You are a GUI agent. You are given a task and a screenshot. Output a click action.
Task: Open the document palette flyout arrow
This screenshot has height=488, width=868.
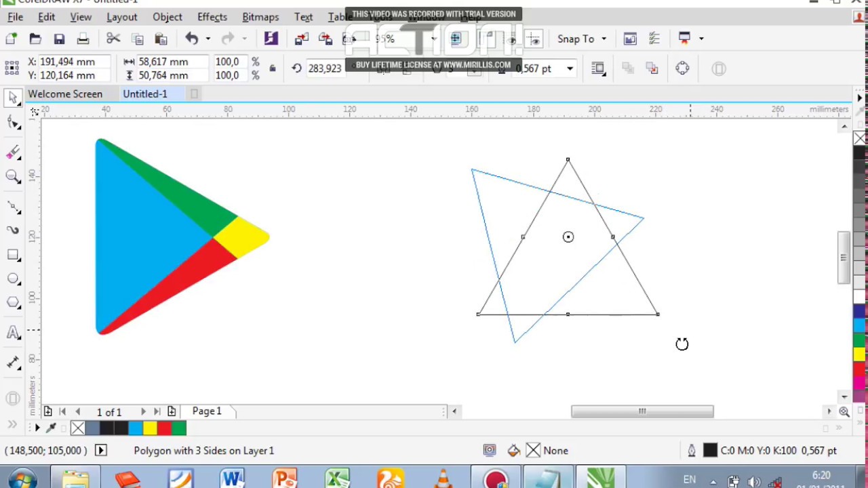click(37, 428)
